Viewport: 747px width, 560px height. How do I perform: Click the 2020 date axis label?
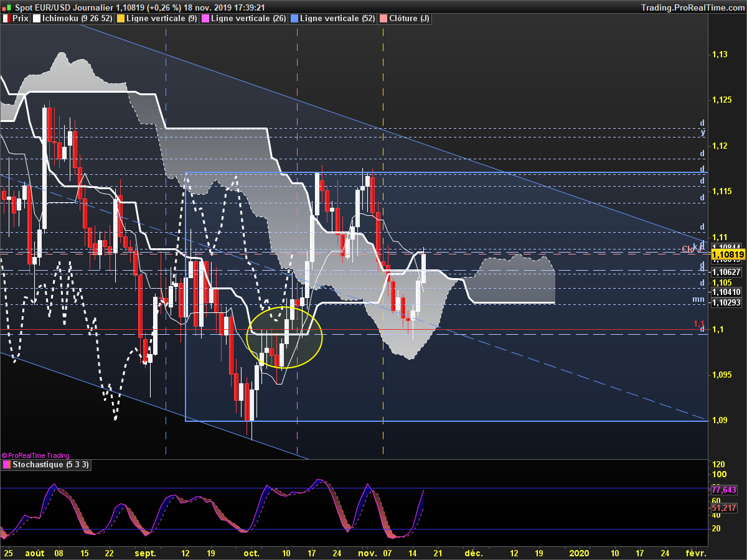(580, 553)
